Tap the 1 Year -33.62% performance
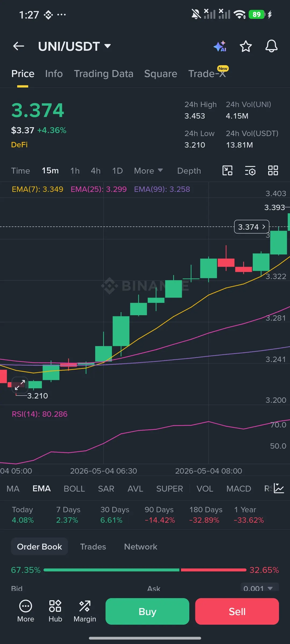Image resolution: width=290 pixels, height=644 pixels. coord(249,515)
